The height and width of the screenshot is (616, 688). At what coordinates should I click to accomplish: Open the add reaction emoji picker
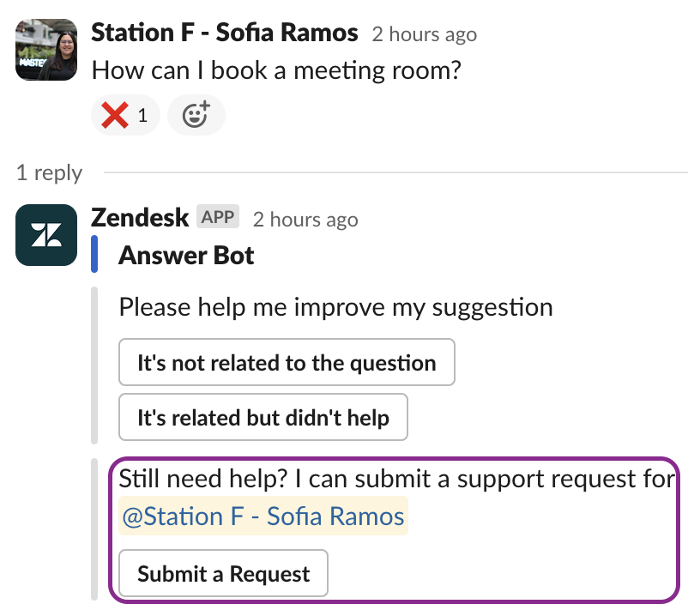(x=196, y=115)
